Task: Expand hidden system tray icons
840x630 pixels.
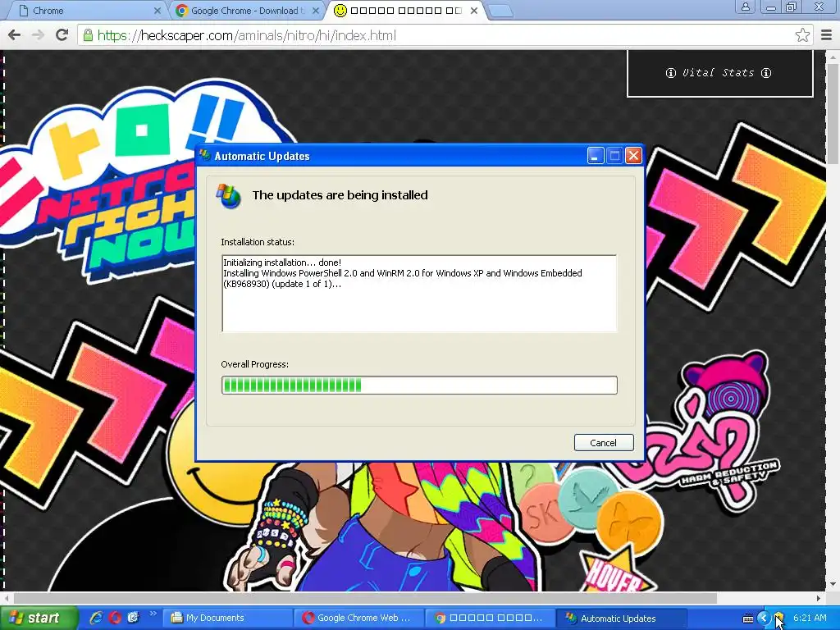Action: pos(764,619)
